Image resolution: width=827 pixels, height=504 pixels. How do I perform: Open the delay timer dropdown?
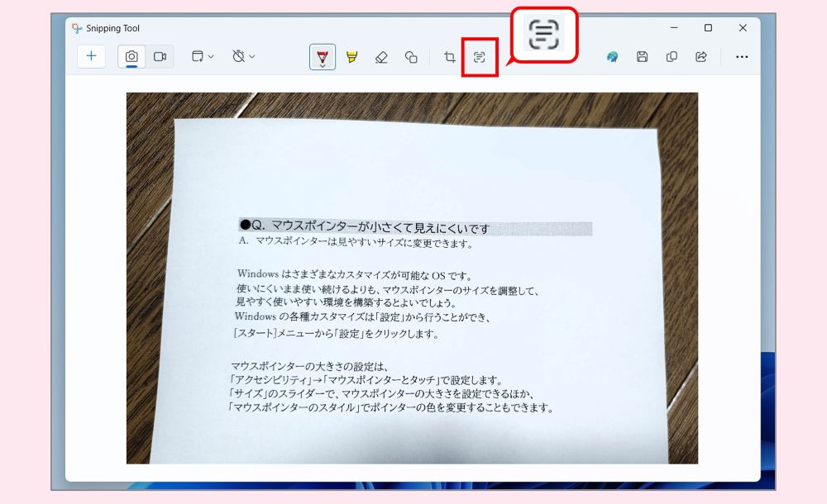[x=244, y=56]
